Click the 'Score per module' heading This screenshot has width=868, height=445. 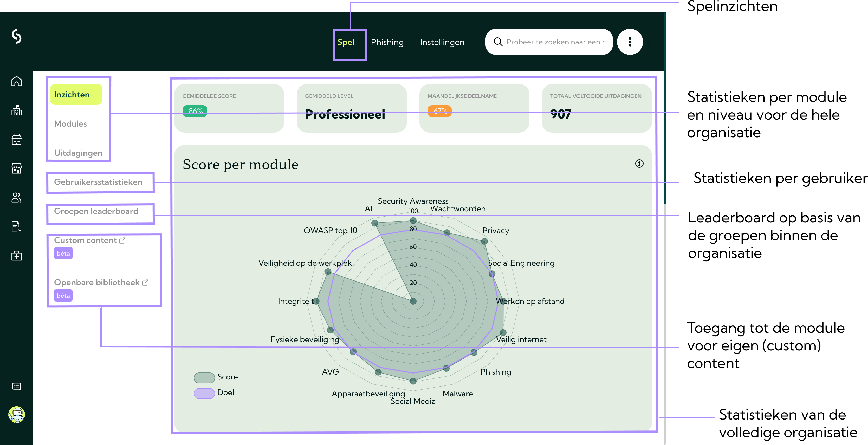tap(240, 164)
